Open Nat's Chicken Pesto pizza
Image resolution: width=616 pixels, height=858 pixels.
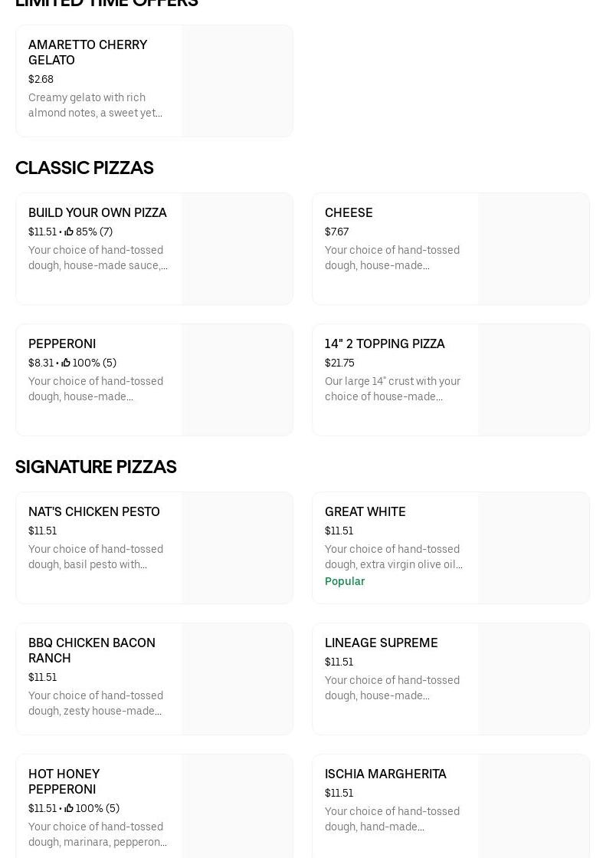pos(94,512)
